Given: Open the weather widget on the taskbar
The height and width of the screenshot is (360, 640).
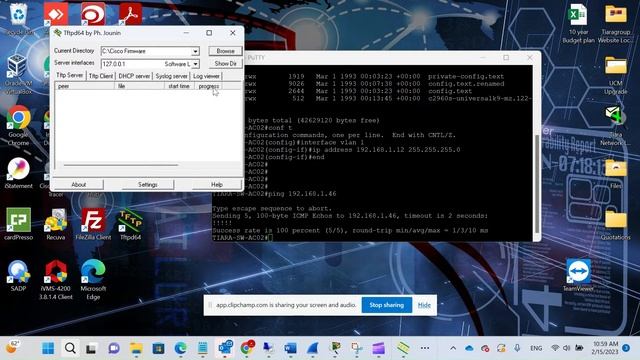Looking at the screenshot, I should [x=12, y=348].
